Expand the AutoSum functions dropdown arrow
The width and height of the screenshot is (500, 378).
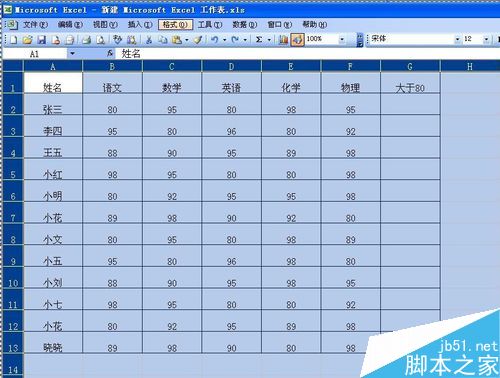click(269, 40)
